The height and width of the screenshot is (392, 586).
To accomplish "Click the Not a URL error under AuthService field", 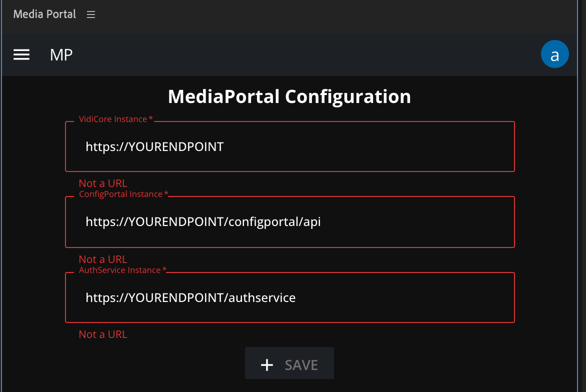I will point(103,334).
